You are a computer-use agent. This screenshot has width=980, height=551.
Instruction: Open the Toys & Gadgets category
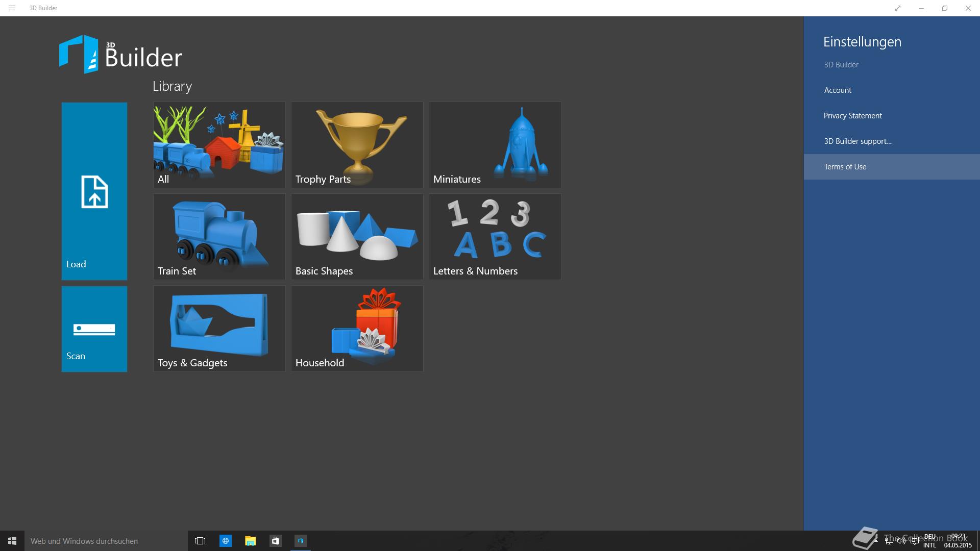point(219,329)
